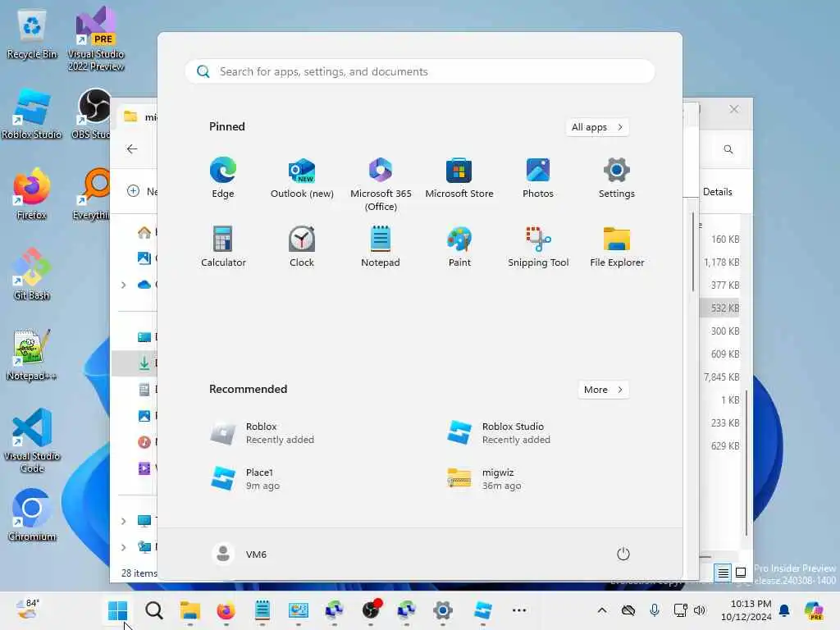Open notifications bell icon
Screen dimensions: 840x630
tap(784, 610)
